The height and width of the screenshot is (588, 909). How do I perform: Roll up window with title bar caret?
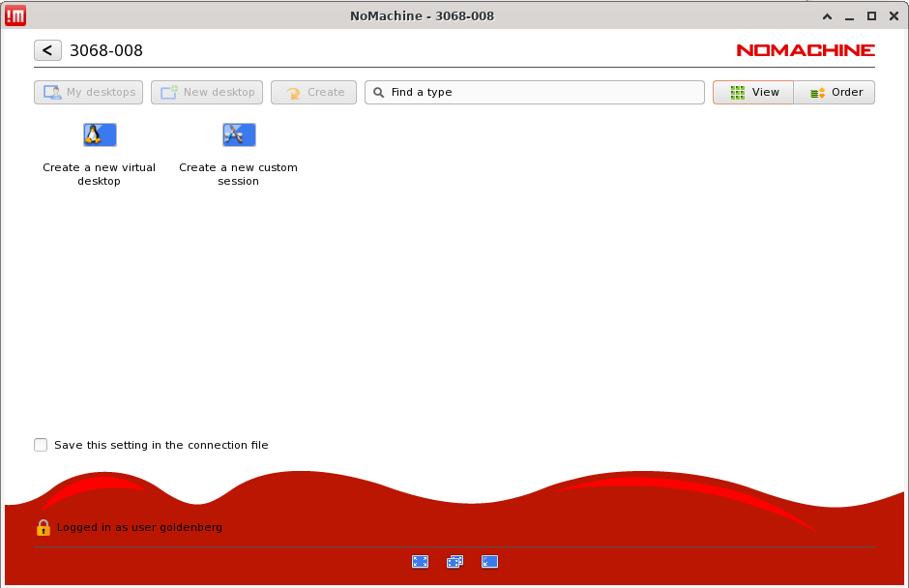tap(827, 16)
